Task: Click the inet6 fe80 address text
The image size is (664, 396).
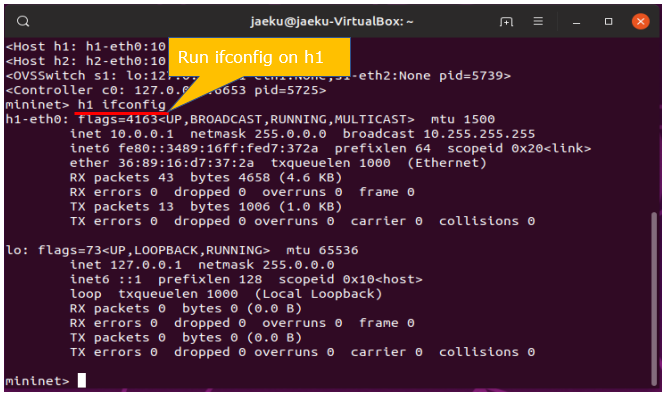Action: [x=194, y=148]
